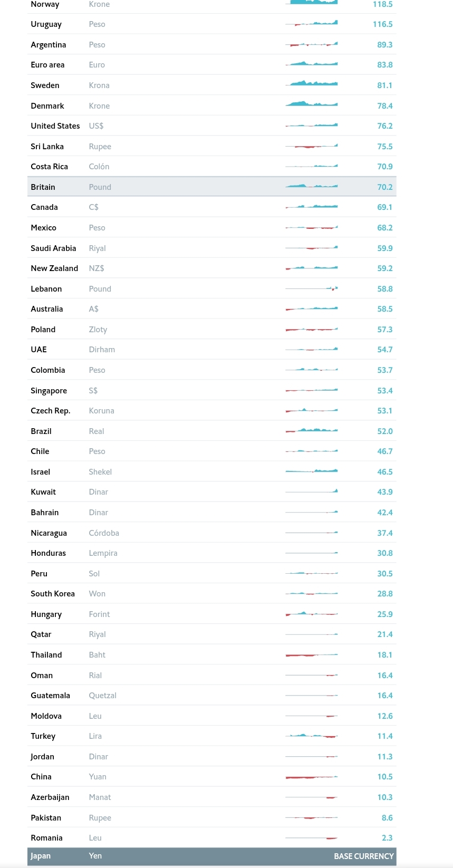
Task: Click the Kuwait Dinar sparkline chart
Action: tap(312, 491)
